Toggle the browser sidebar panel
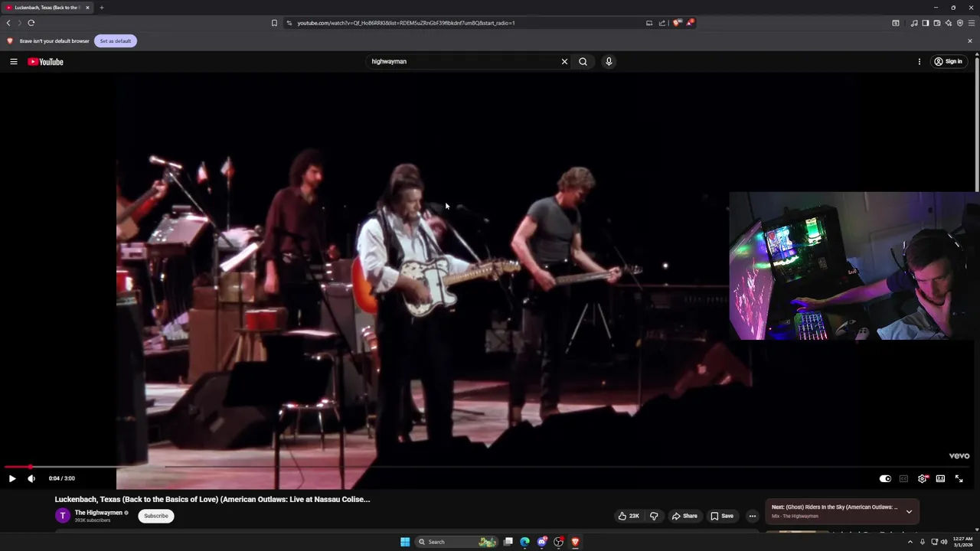The image size is (980, 551). pyautogui.click(x=926, y=23)
